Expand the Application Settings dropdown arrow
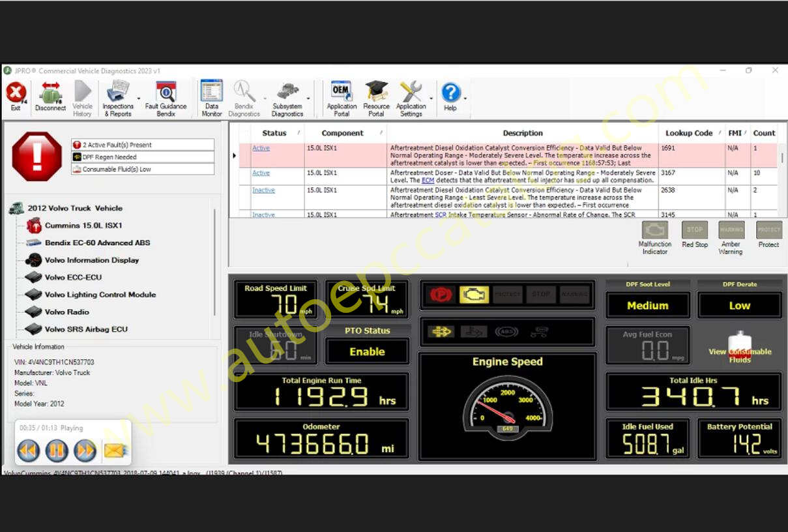Image resolution: width=788 pixels, height=532 pixels. 431,99
